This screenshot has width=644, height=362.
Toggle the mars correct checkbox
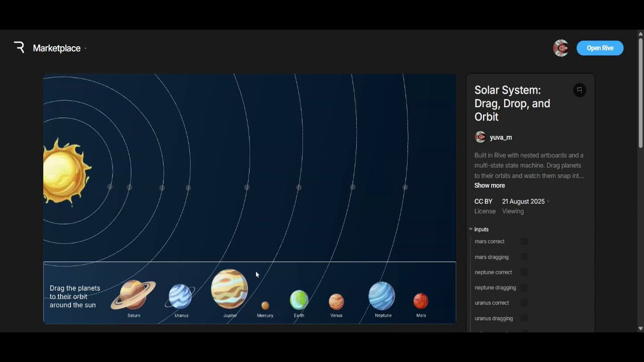click(x=524, y=241)
